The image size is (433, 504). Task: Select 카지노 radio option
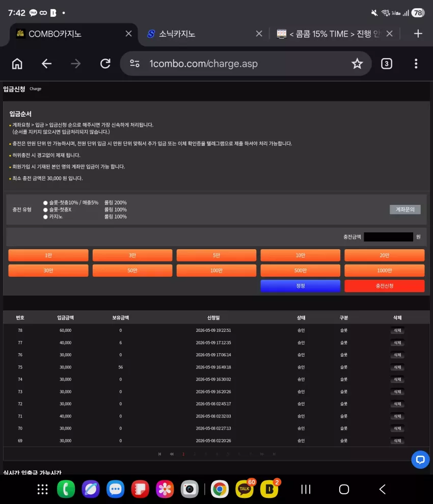pos(45,217)
